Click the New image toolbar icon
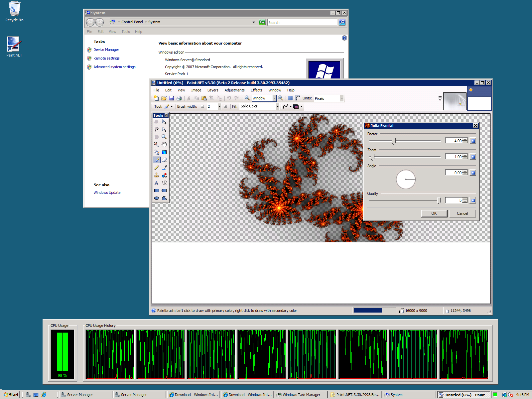532x399 pixels. (x=156, y=98)
